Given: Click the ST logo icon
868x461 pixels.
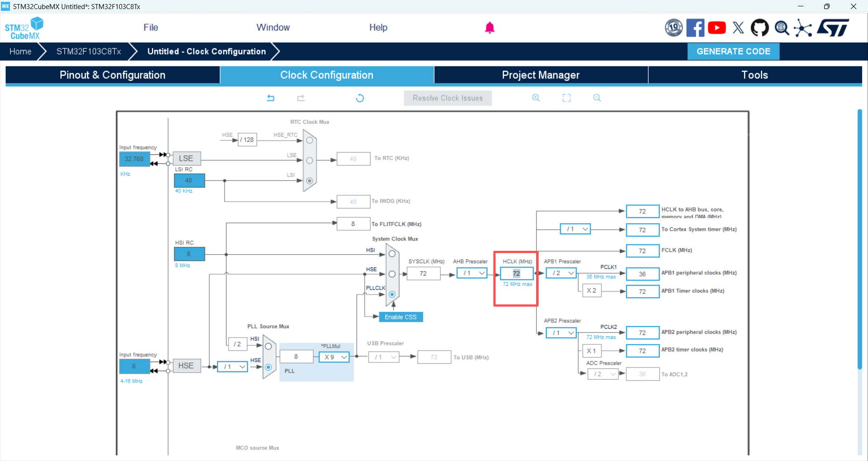Looking at the screenshot, I should point(833,28).
